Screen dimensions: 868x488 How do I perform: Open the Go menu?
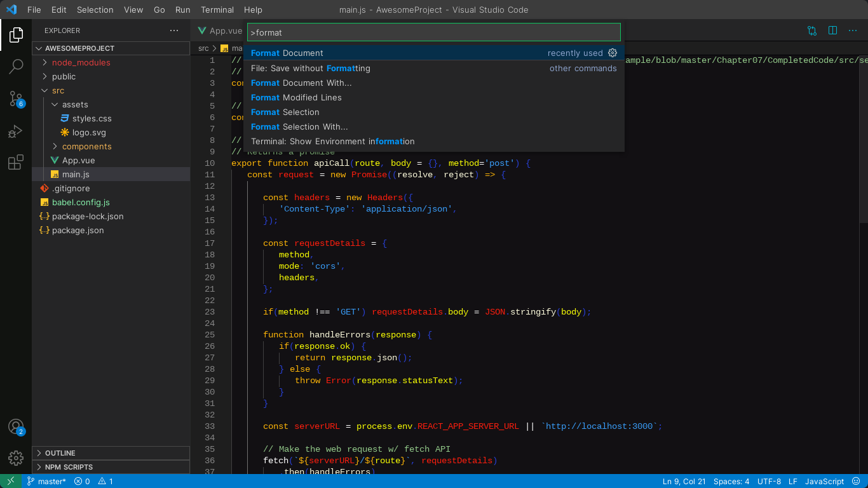pyautogui.click(x=159, y=10)
